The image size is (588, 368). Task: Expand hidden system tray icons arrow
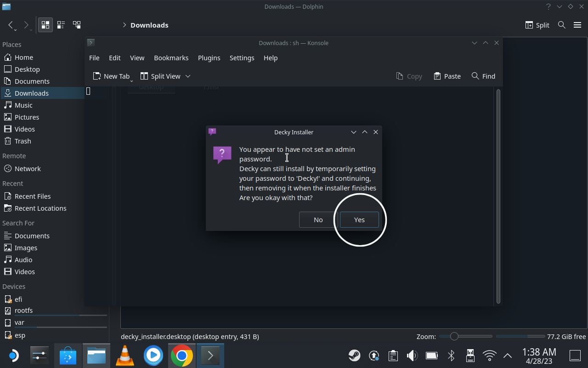point(508,356)
